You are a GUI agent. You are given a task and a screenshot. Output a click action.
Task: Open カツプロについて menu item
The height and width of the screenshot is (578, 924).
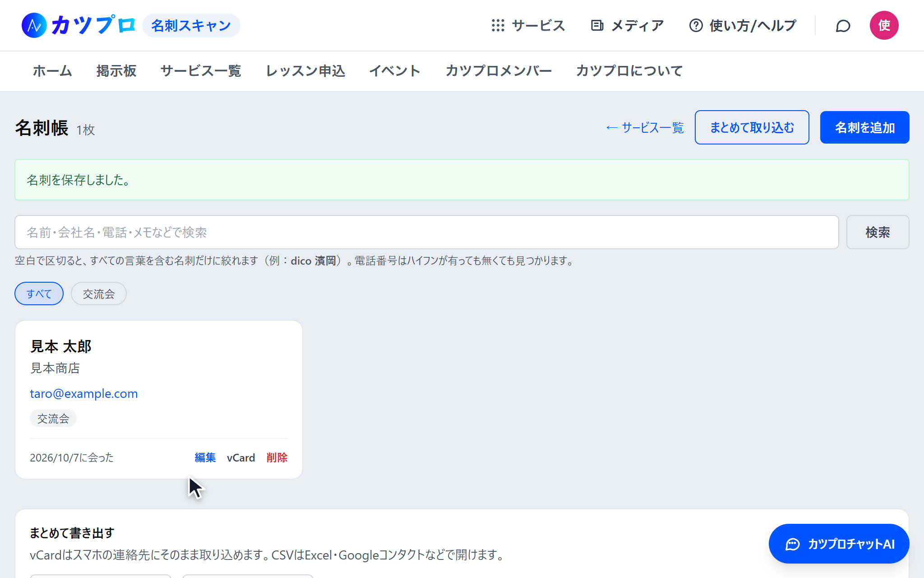tap(629, 71)
